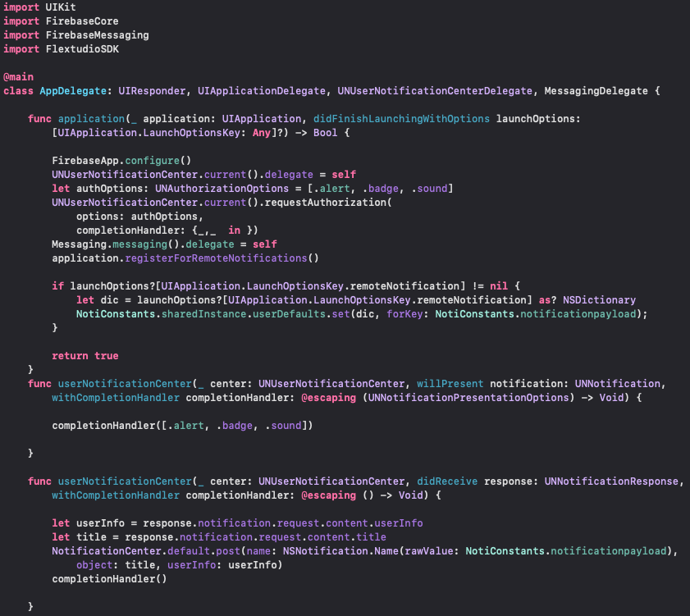Click 'FirebaseCore' in the imports
The width and height of the screenshot is (690, 616).
tap(82, 21)
